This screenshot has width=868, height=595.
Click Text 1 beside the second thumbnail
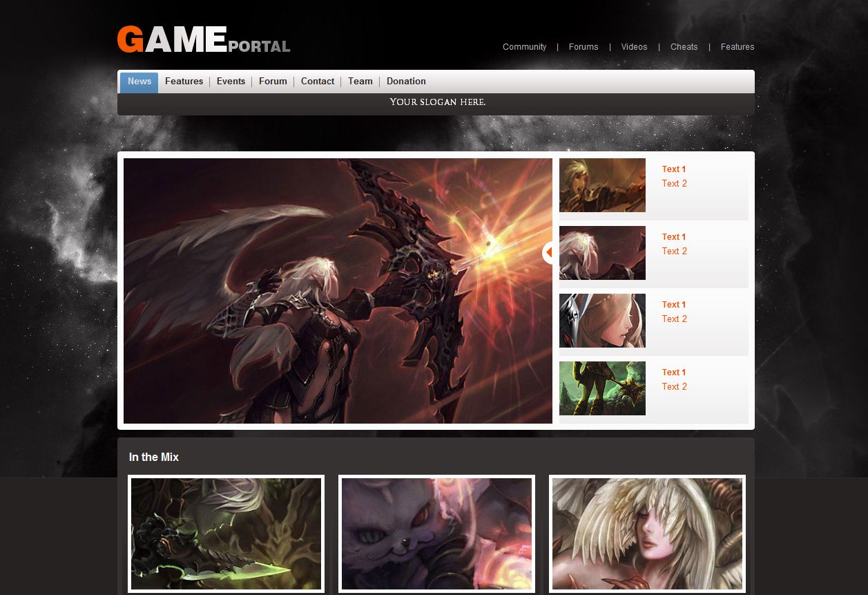(674, 237)
